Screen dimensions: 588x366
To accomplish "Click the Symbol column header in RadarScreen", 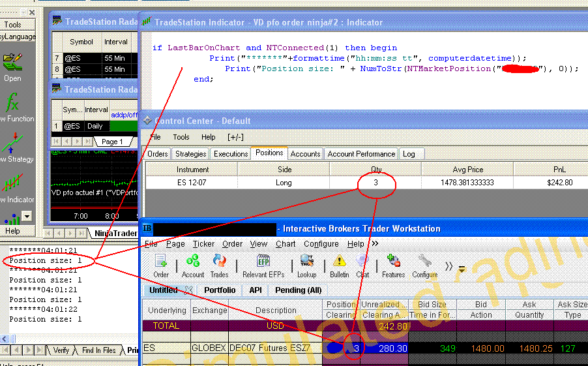I will pyautogui.click(x=81, y=42).
